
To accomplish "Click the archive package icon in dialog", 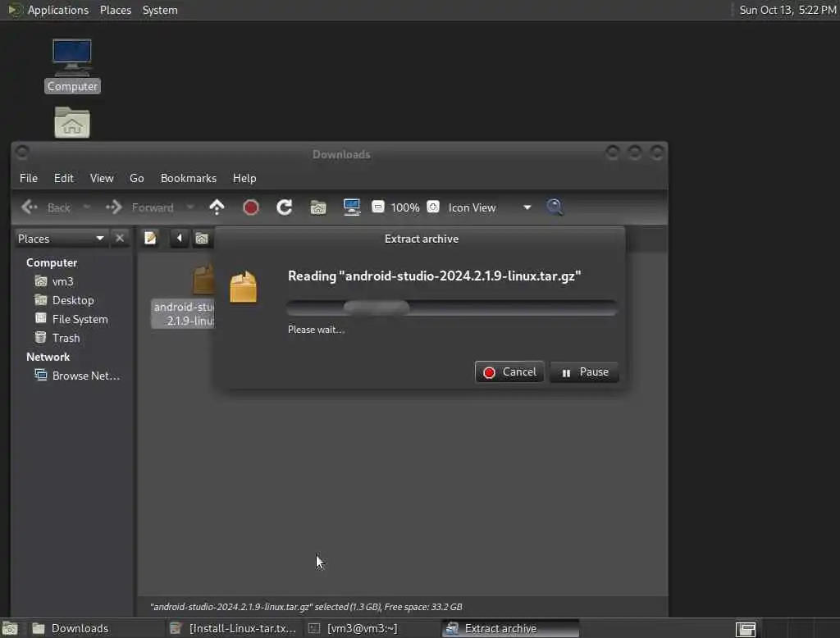I will 243,287.
